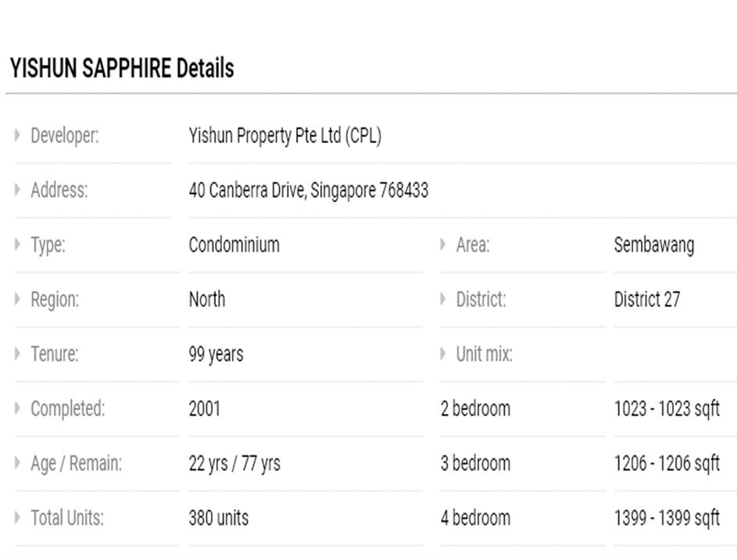Select the triangle icon beside Type

click(x=18, y=244)
